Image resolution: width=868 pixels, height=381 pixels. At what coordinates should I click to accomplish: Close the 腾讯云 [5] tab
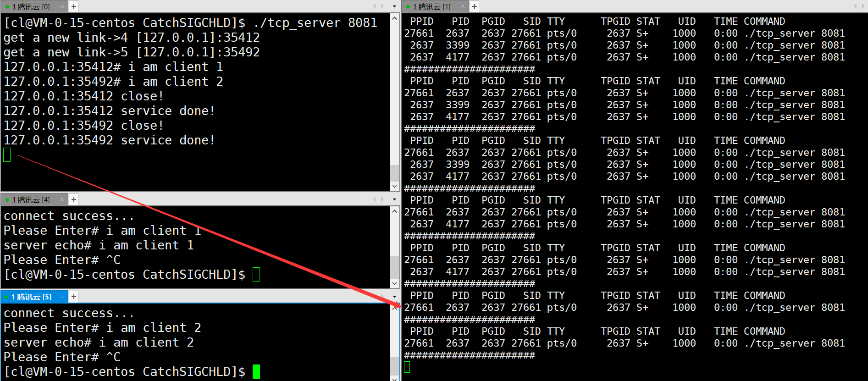point(62,297)
